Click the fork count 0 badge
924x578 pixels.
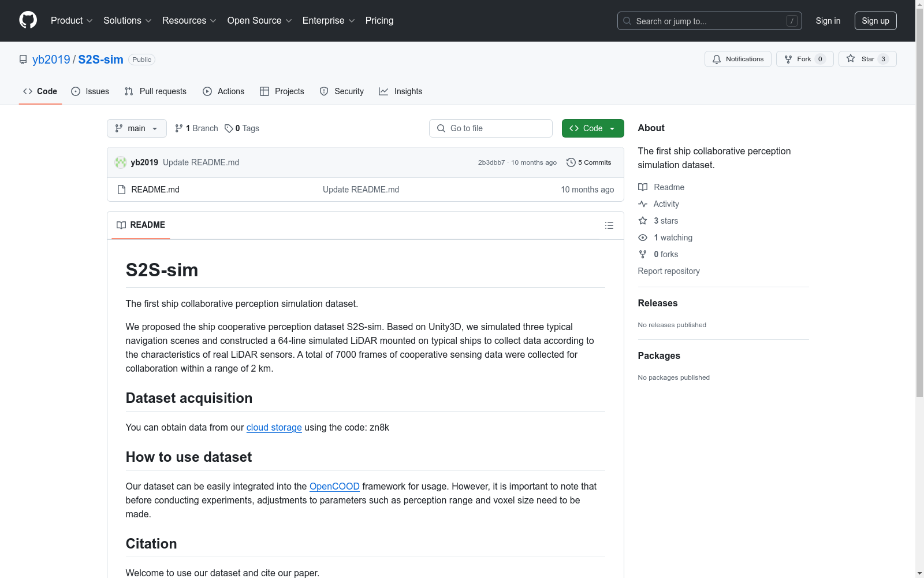[820, 59]
